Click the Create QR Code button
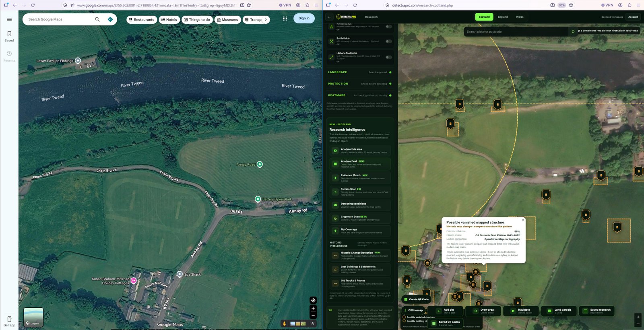Viewport: 644px width, 330px height. click(416, 299)
